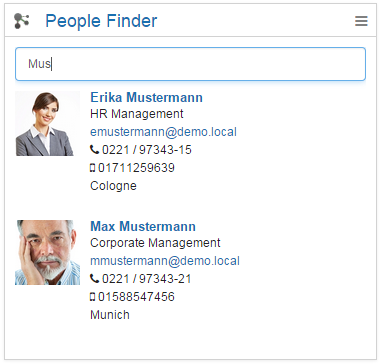Select Max Mustermann's profile photo
Image resolution: width=385 pixels, height=364 pixels.
(47, 252)
